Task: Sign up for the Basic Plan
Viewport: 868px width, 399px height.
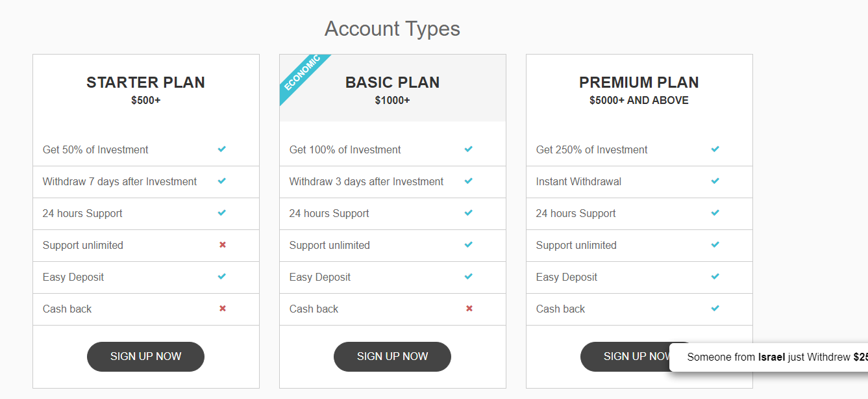Action: tap(392, 356)
